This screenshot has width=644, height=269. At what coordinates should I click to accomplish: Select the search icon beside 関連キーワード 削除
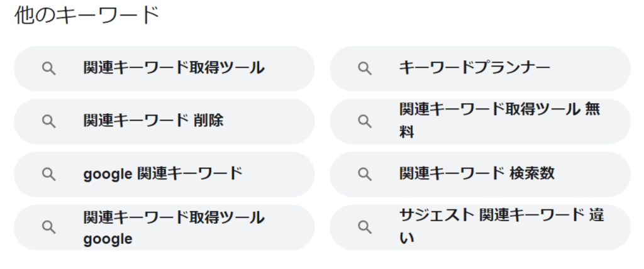(x=49, y=121)
